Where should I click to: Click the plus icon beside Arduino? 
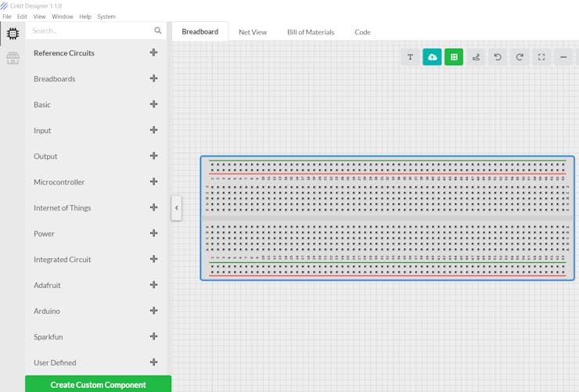click(154, 311)
